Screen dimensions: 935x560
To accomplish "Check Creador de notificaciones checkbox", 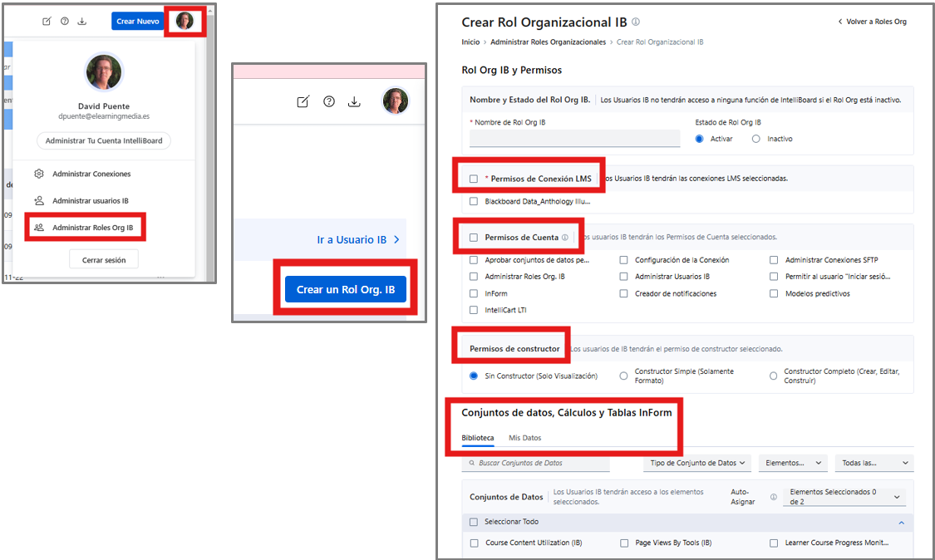I will [623, 293].
